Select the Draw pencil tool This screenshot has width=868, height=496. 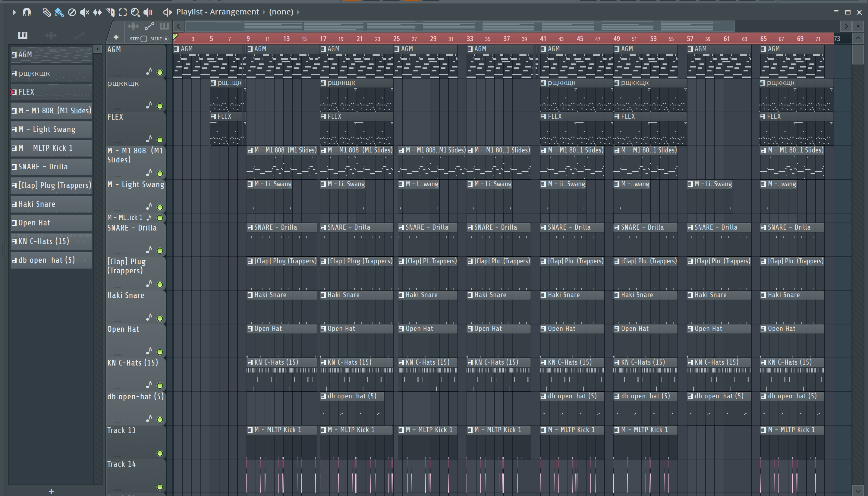point(46,12)
